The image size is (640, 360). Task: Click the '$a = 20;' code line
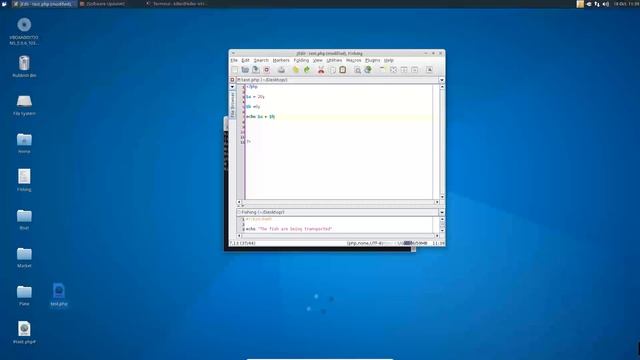point(256,97)
